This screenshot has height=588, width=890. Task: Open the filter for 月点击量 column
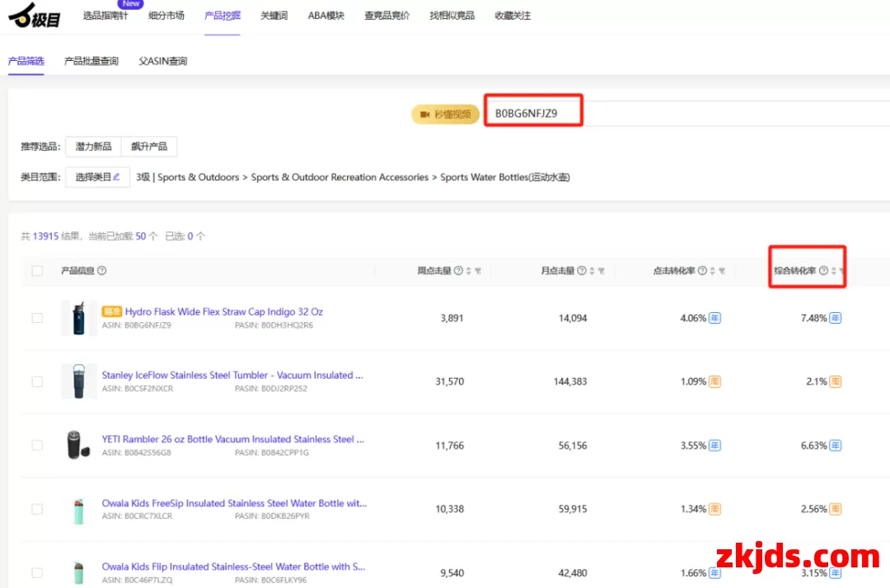point(602,271)
